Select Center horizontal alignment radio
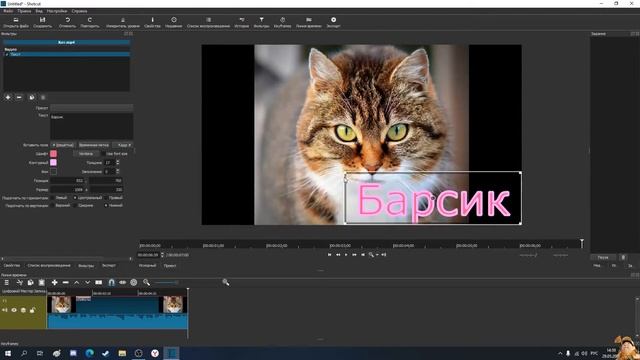This screenshot has height=360, width=640. 75,198
